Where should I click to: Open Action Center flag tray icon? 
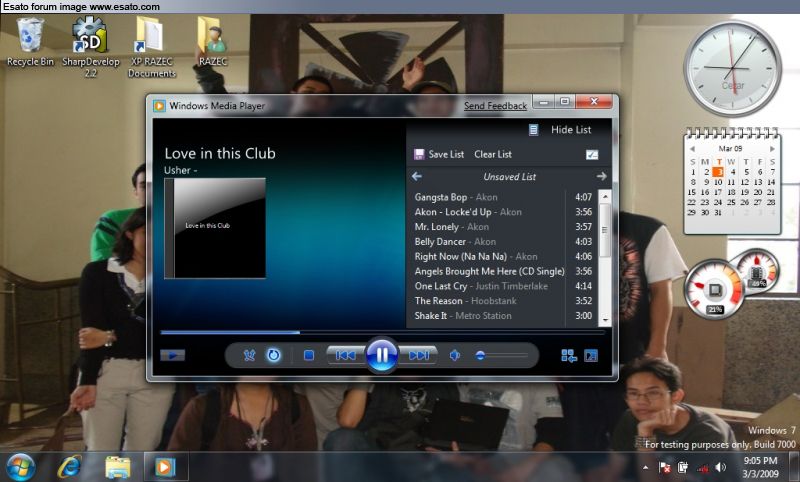click(665, 467)
